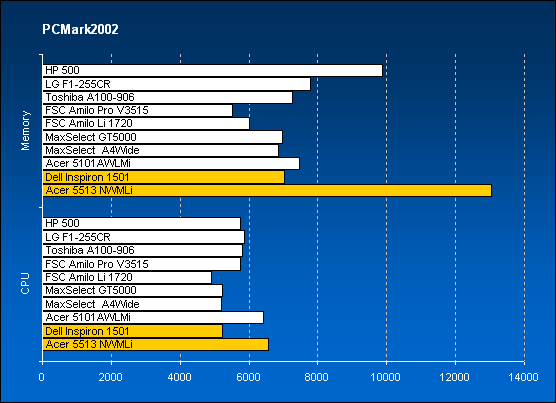Image resolution: width=556 pixels, height=403 pixels.
Task: Select the Memory axis label
Action: click(25, 130)
